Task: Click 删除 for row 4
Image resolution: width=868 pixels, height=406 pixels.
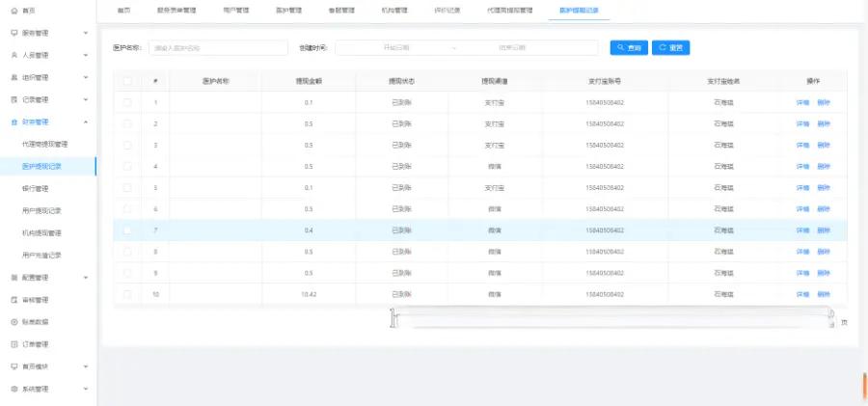Action: (824, 166)
